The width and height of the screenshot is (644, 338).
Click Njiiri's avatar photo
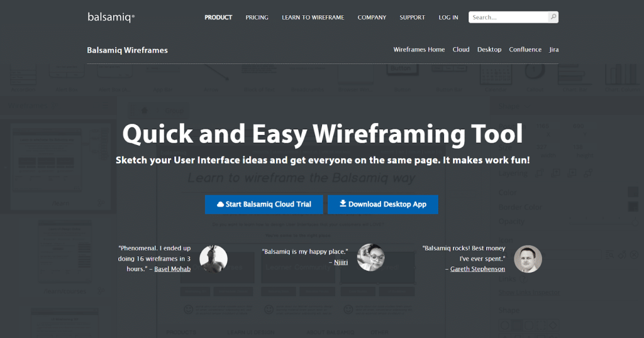coord(371,257)
